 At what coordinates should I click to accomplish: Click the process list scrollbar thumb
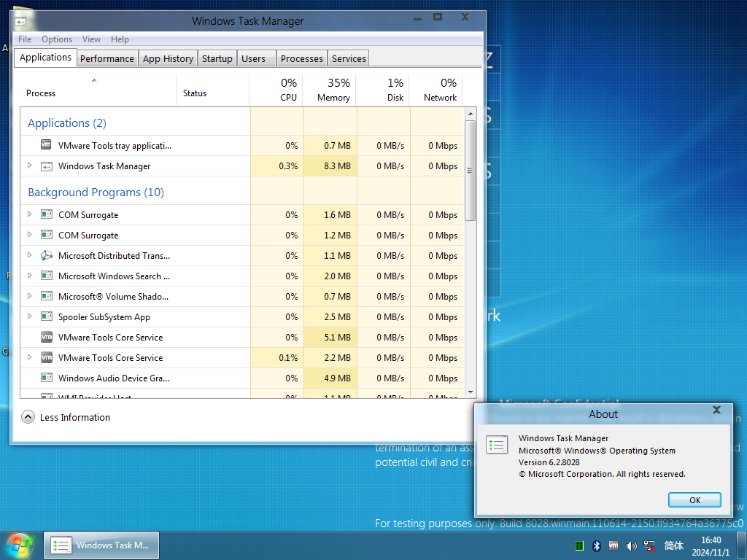coord(471,171)
